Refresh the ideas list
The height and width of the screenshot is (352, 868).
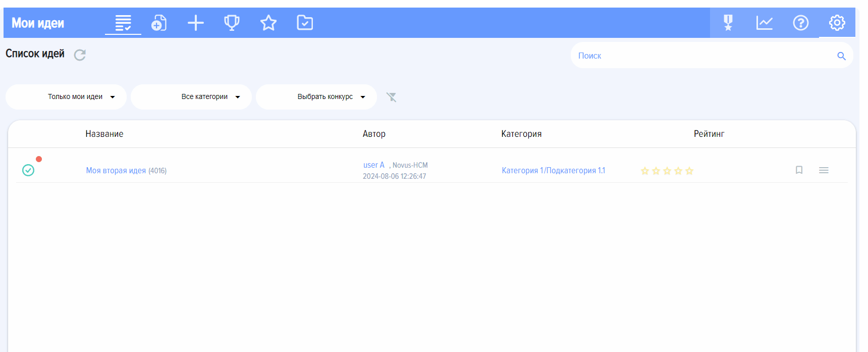80,55
